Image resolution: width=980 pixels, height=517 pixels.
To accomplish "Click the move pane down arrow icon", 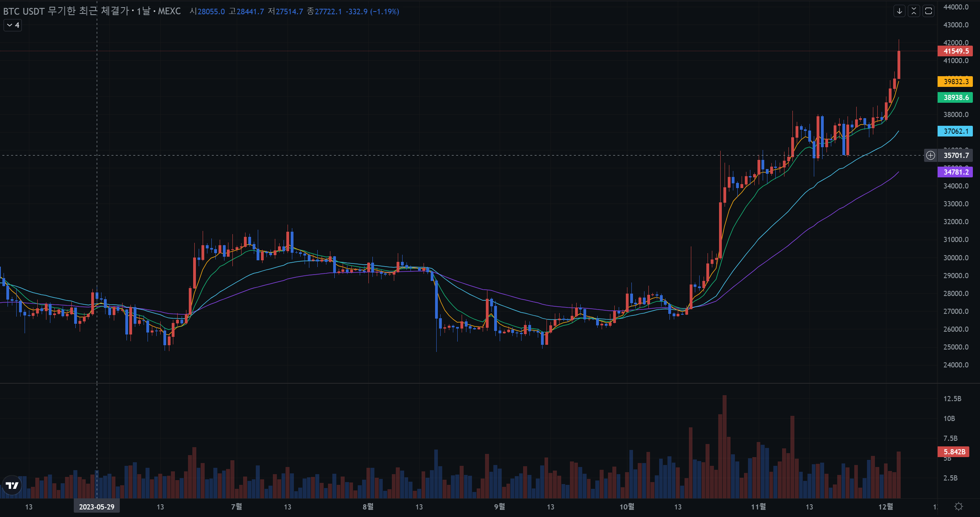I will tap(899, 11).
